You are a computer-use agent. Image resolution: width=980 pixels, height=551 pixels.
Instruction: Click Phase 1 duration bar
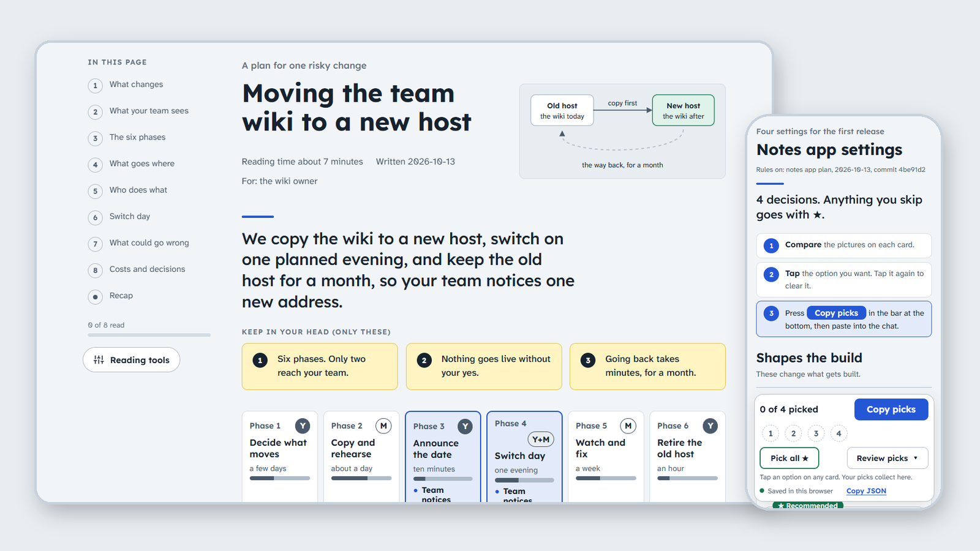(279, 478)
